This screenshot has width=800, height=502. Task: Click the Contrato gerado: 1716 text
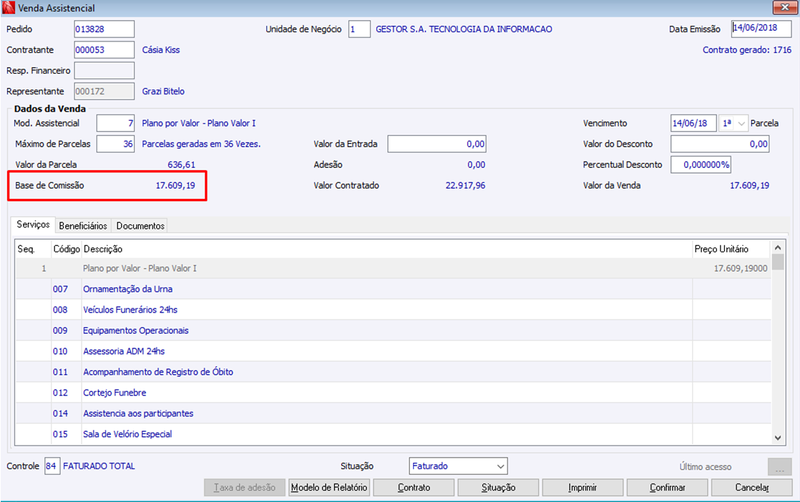click(x=747, y=50)
